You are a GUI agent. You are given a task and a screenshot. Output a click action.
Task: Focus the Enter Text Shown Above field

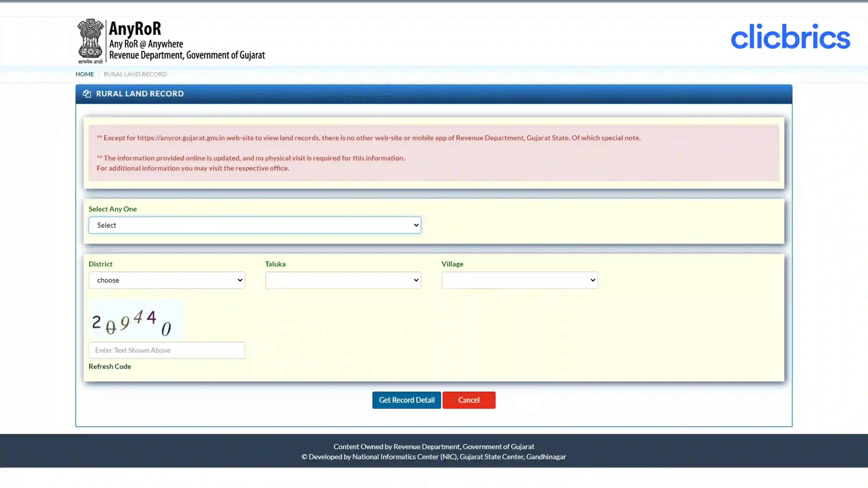[x=167, y=350]
